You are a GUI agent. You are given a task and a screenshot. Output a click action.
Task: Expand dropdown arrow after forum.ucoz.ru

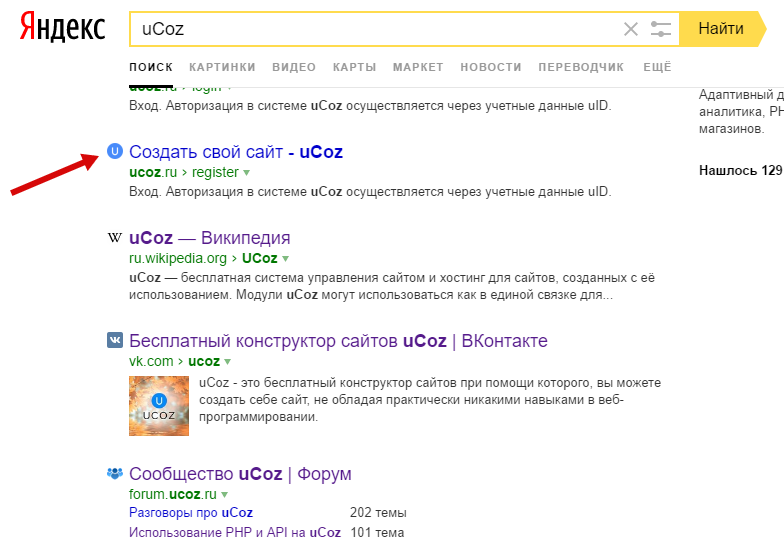point(225,494)
